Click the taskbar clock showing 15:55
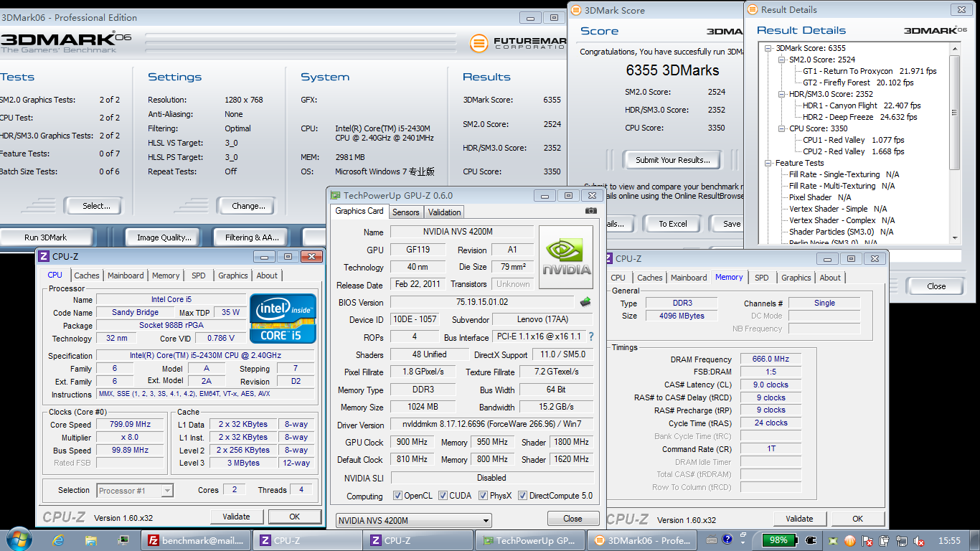This screenshot has height=551, width=980. click(948, 540)
